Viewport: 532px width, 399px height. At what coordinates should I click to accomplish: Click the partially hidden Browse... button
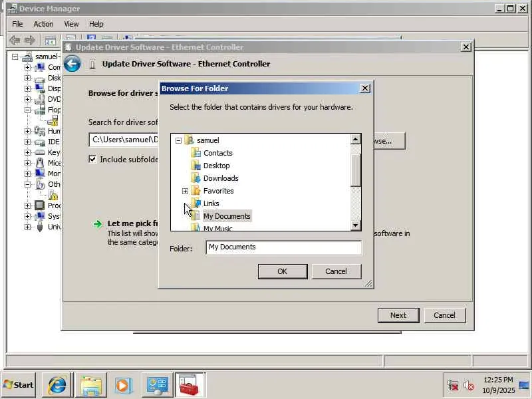390,141
